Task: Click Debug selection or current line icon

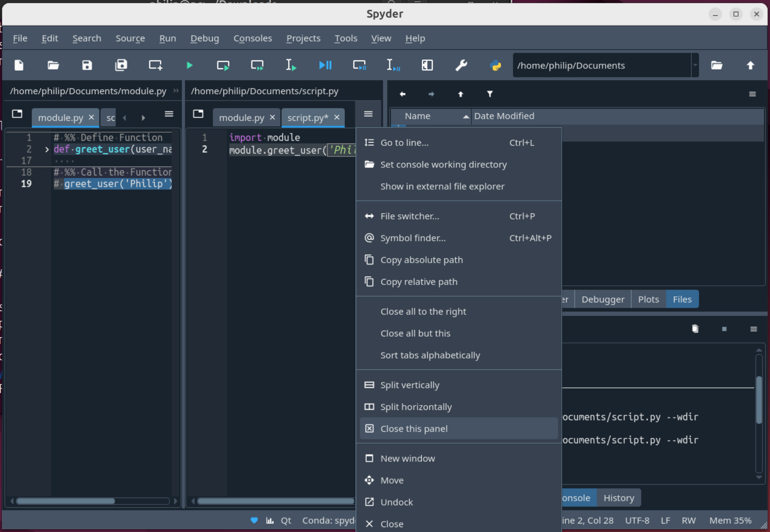Action: [x=393, y=65]
